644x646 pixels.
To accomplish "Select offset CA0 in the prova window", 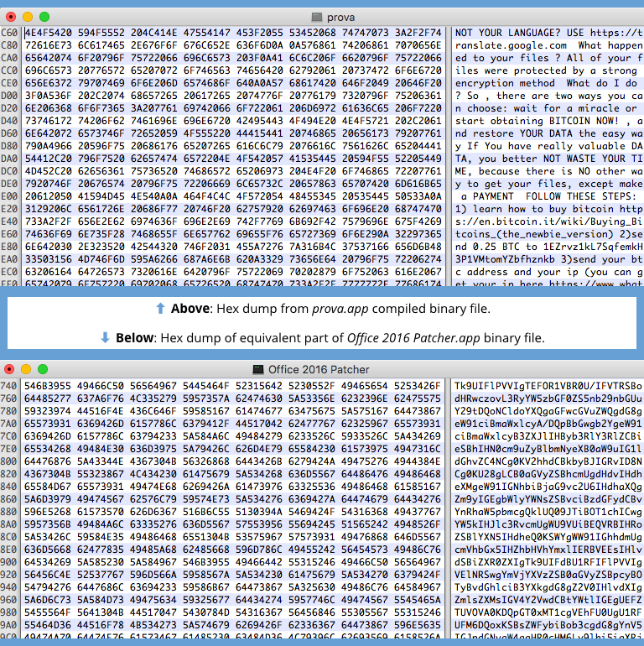I will click(9, 58).
